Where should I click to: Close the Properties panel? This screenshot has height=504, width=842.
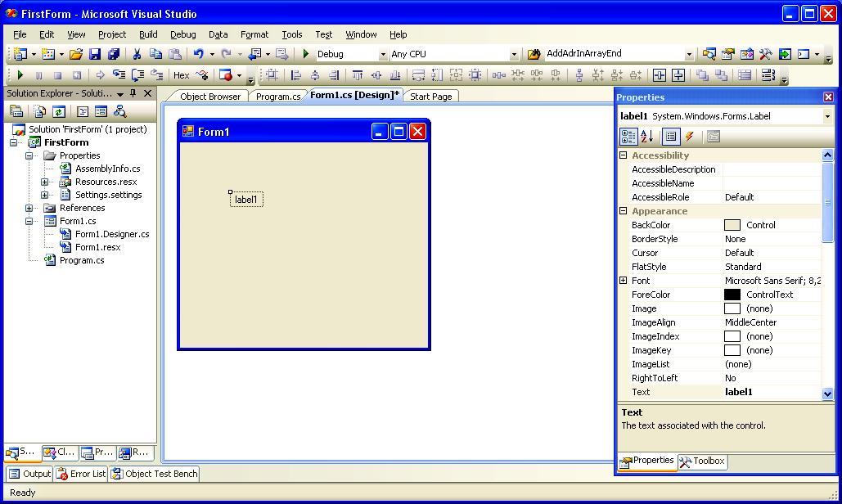[x=828, y=97]
